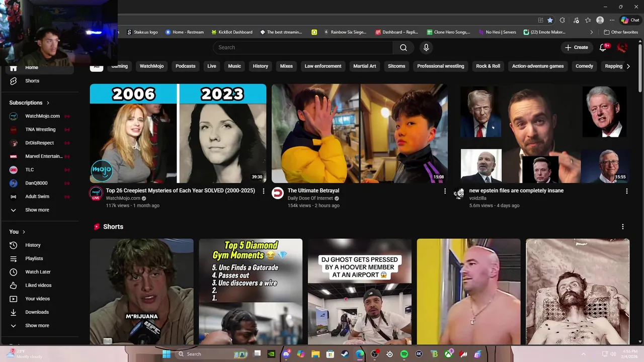Open the WatchMojo.com subscription channel
The image size is (644, 362).
coord(39,116)
